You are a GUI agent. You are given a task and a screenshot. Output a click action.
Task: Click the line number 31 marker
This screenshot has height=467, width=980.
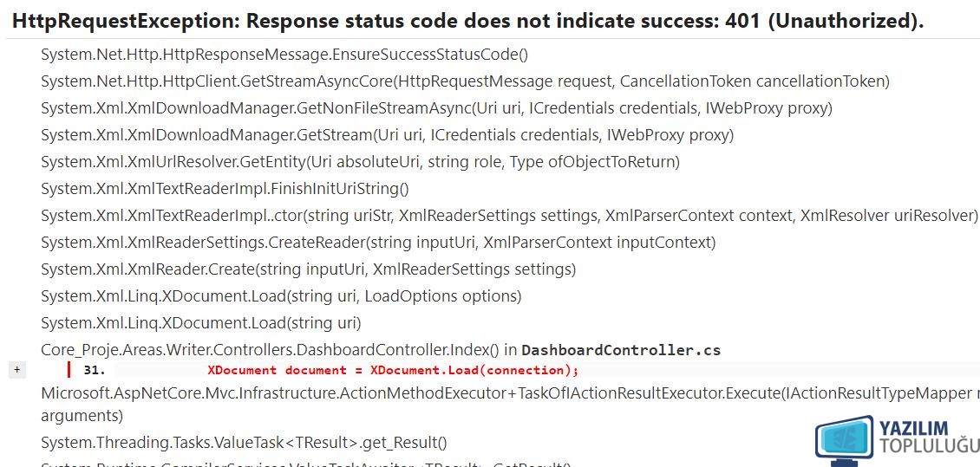click(95, 370)
